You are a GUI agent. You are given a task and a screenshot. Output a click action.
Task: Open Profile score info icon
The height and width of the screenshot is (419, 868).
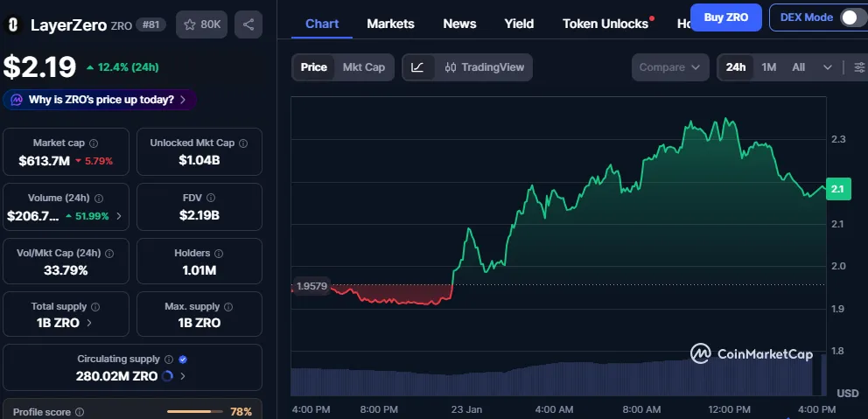tap(80, 412)
